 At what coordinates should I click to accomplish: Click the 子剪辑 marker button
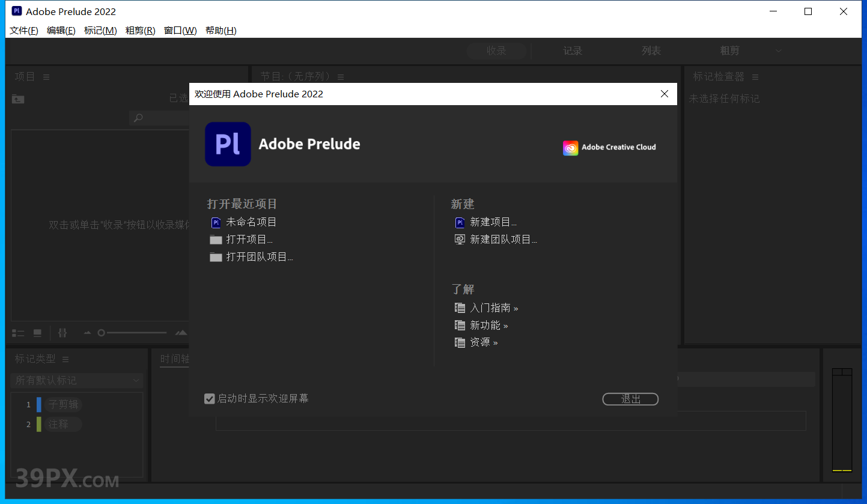click(63, 405)
